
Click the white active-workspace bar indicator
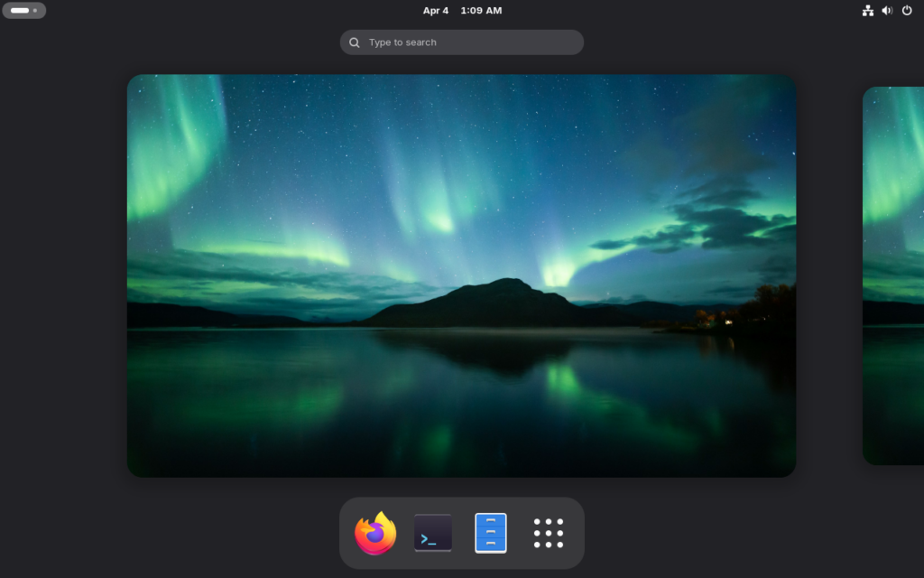(x=19, y=11)
